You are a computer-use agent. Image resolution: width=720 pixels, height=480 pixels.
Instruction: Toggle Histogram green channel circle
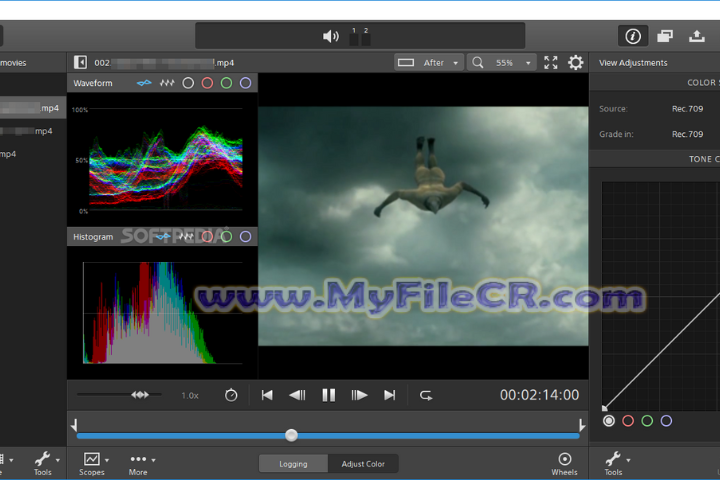(226, 237)
